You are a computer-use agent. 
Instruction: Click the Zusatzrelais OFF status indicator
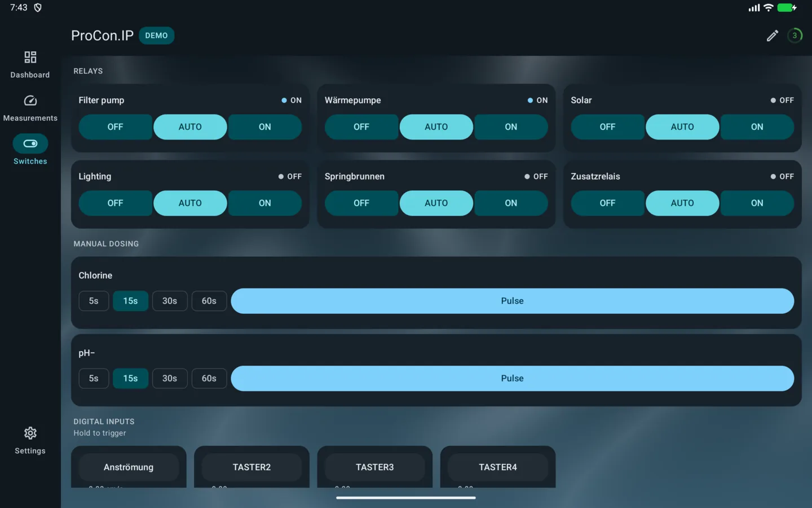[x=782, y=177]
